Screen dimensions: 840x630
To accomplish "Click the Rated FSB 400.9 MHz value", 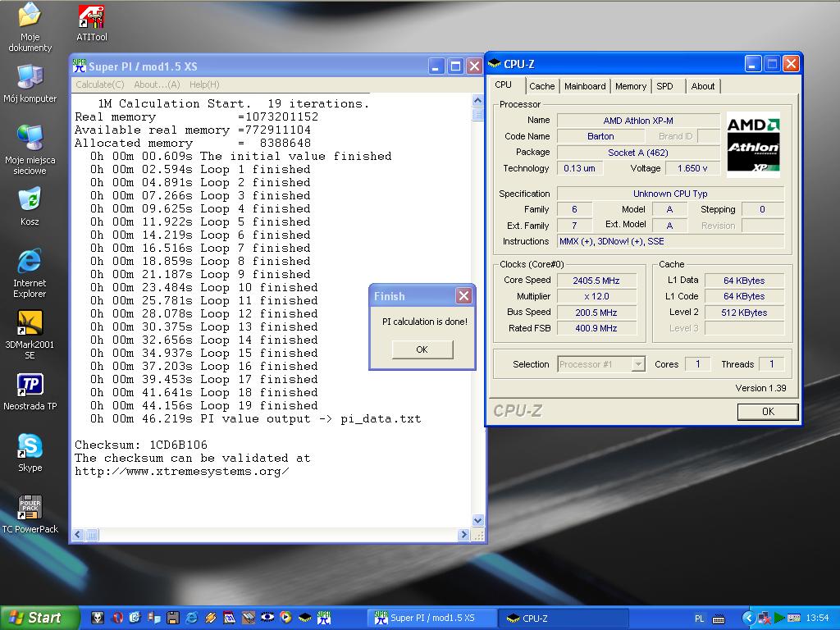I will (596, 328).
